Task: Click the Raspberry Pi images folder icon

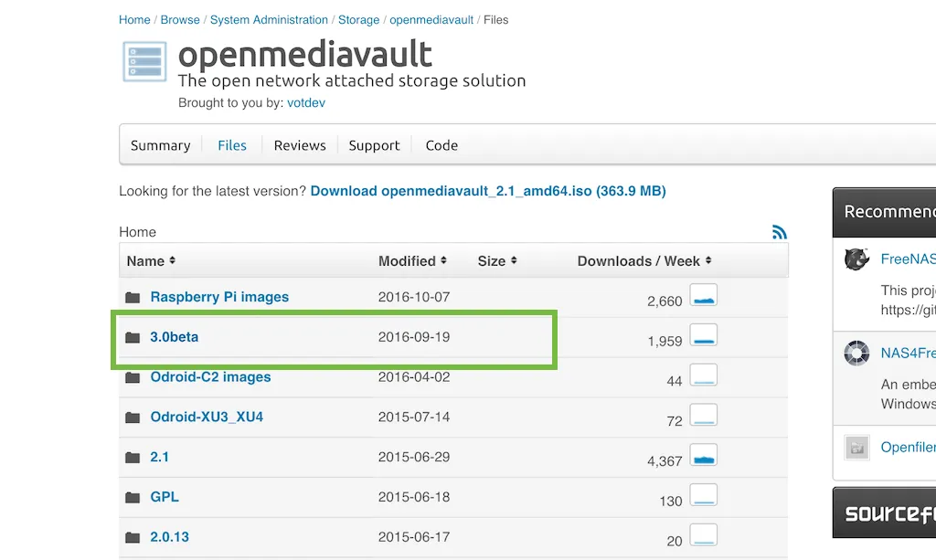Action: (x=133, y=297)
